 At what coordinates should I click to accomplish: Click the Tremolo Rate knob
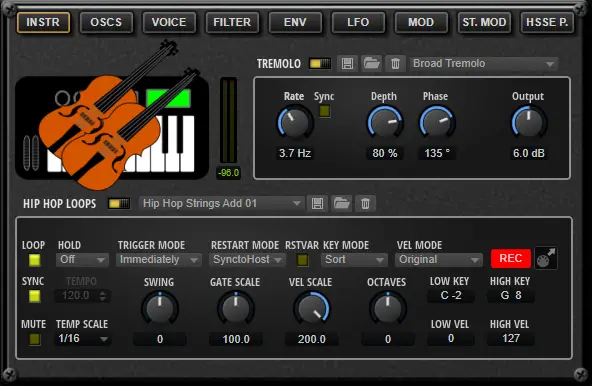coord(295,122)
